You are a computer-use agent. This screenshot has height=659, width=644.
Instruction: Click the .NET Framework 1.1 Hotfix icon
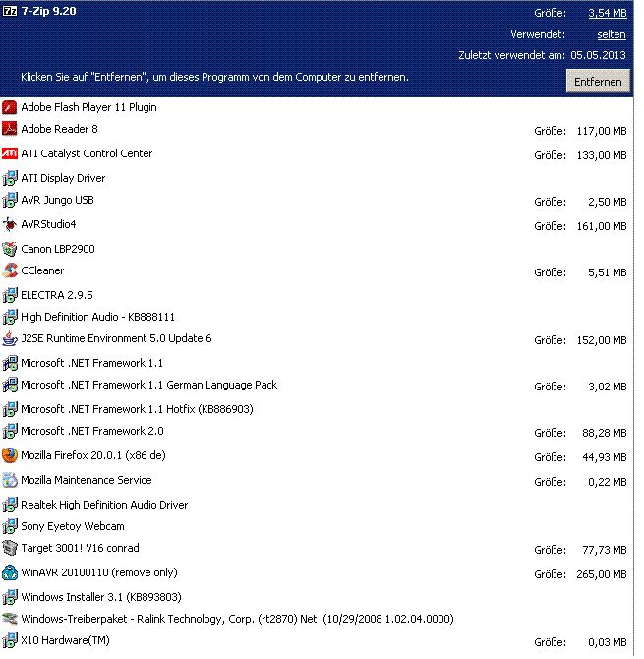9,409
